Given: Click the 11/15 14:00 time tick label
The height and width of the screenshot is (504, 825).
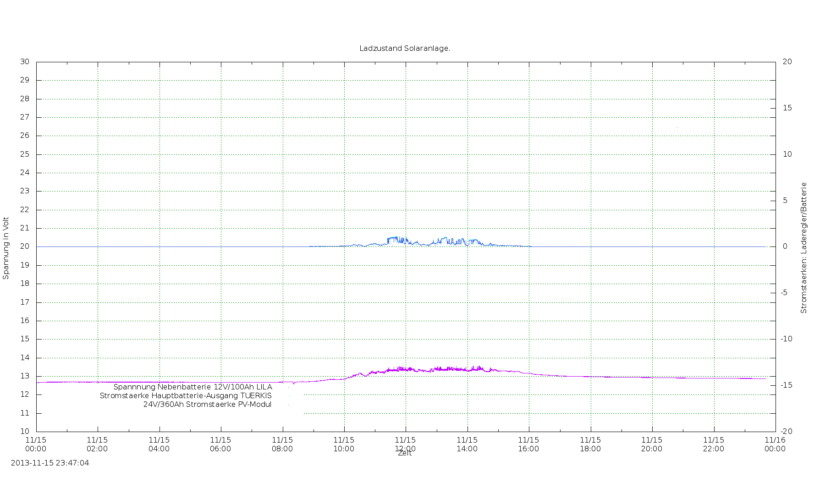Looking at the screenshot, I should 467,444.
